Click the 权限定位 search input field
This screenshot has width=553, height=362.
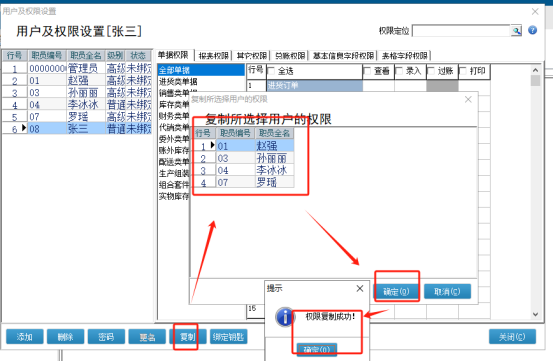pyautogui.click(x=461, y=31)
